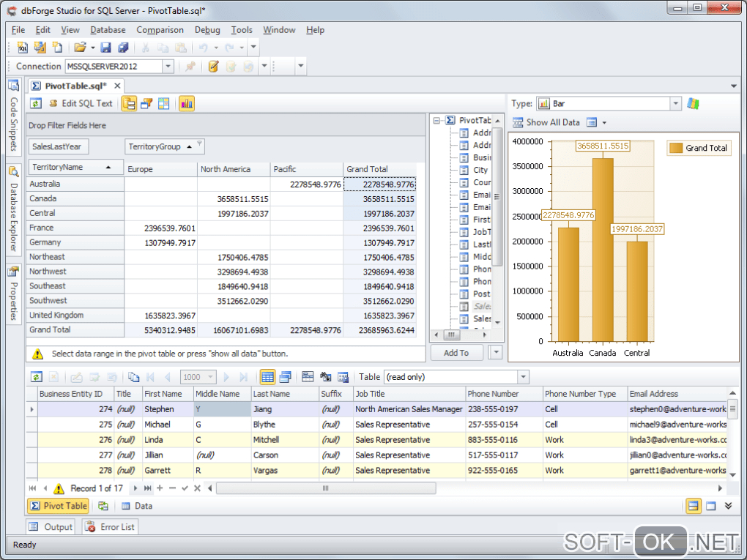Click the Save icon in main toolbar
This screenshot has height=560, width=747.
105,48
